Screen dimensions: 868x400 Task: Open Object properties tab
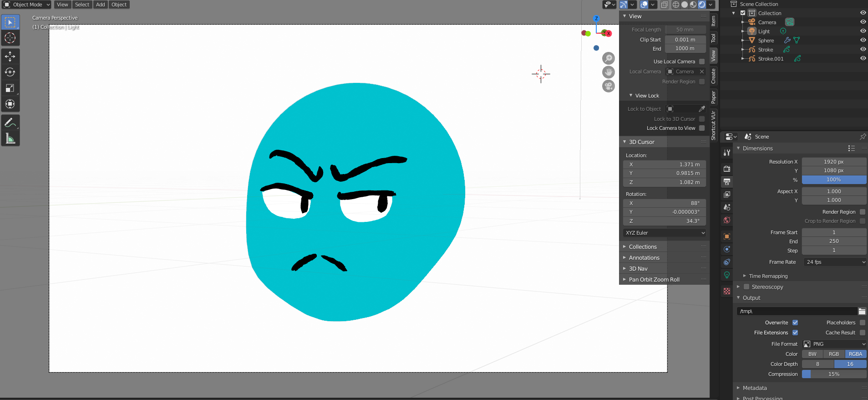point(727,236)
